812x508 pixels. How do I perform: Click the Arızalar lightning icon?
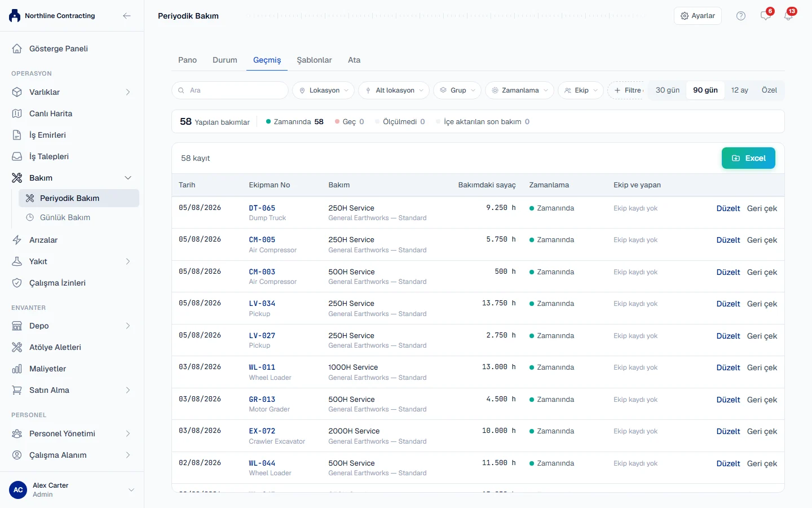(x=17, y=240)
